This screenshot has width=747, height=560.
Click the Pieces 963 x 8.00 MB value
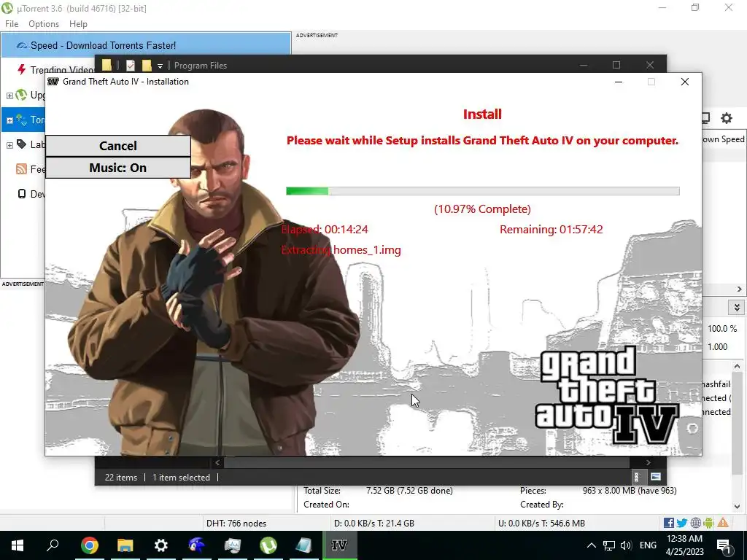coord(630,491)
